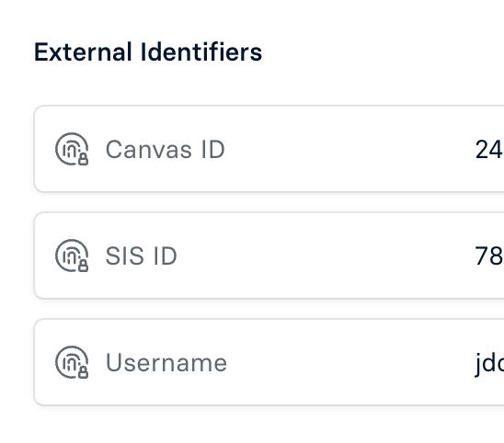Click the External Identifiers section heading
Screen dimensions: 504x443
[x=148, y=51]
